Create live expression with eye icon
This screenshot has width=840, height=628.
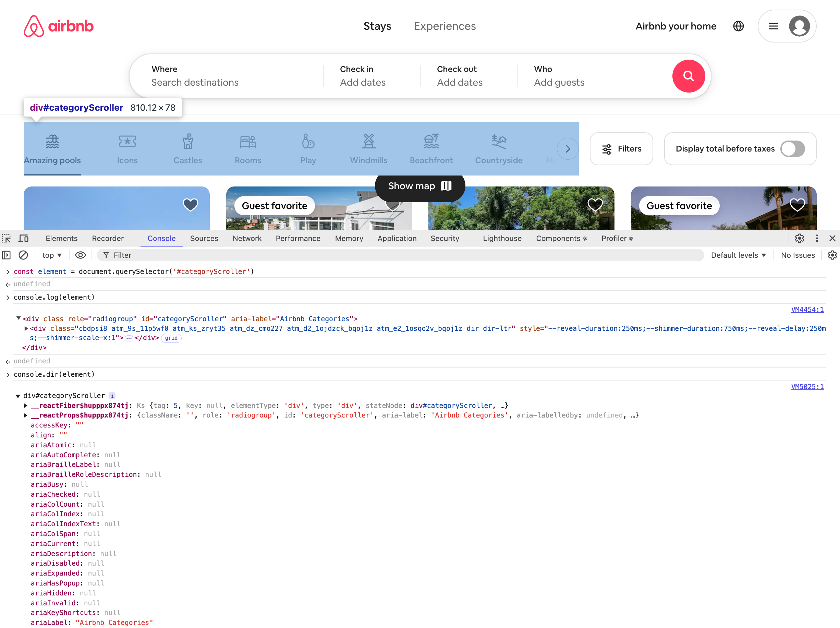(81, 255)
